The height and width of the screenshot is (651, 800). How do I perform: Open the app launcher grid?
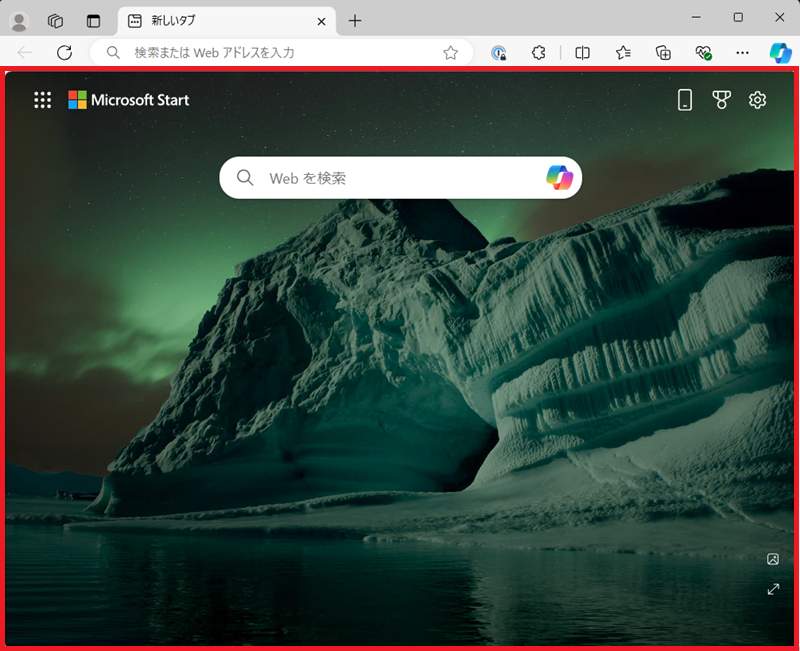click(43, 100)
